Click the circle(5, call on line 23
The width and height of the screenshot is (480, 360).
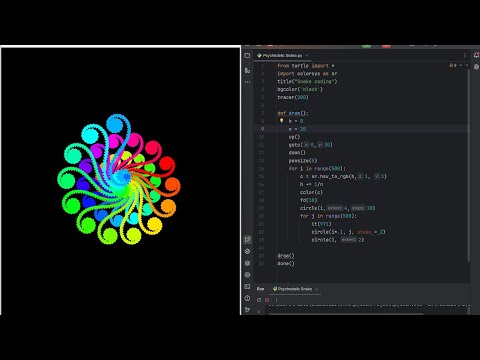(x=338, y=240)
